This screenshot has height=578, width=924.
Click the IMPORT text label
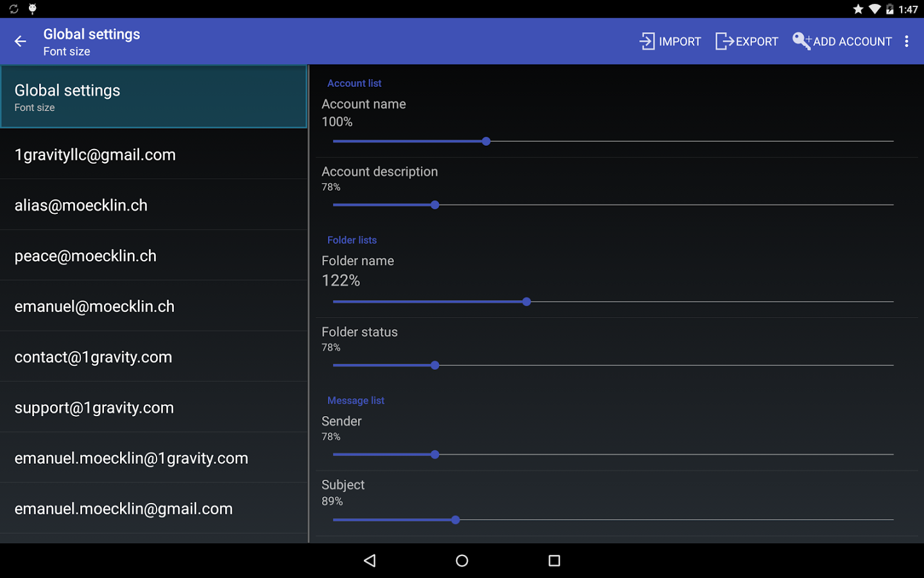click(680, 42)
